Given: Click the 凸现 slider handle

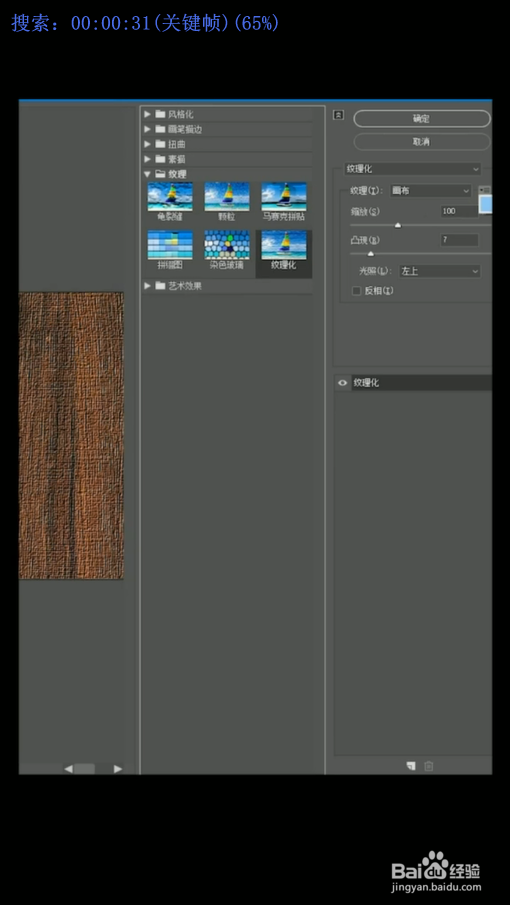Looking at the screenshot, I should (371, 254).
